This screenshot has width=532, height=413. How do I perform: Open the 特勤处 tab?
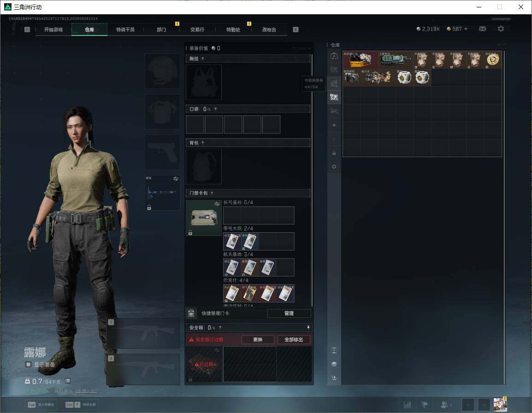pos(233,29)
